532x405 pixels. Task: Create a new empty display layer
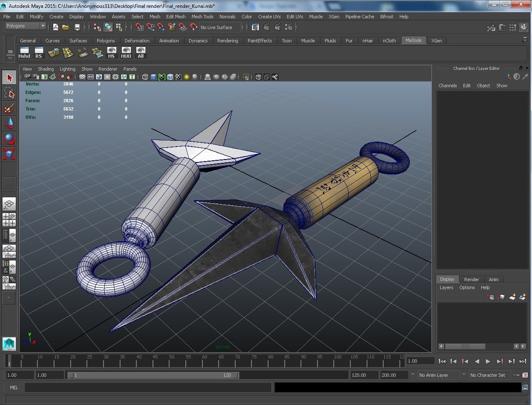click(512, 297)
